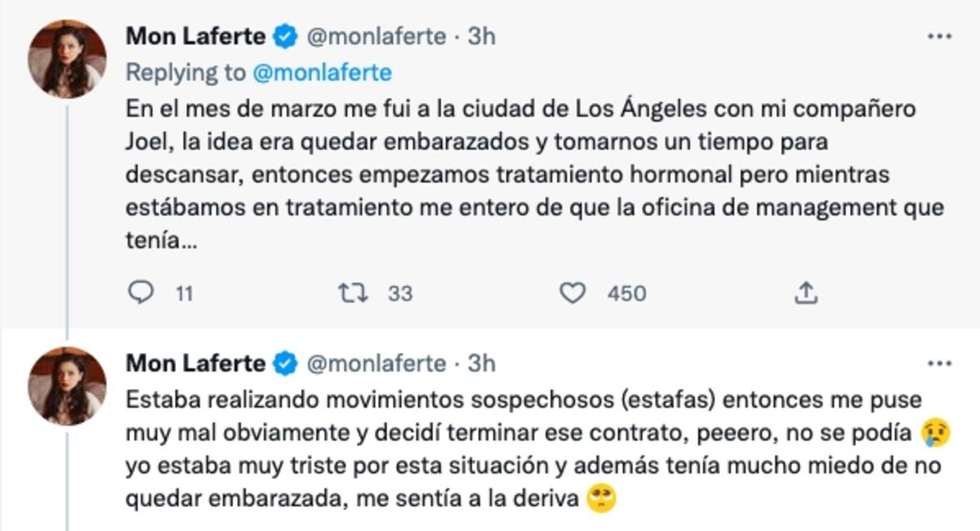Open the profile picture on the first tweet
980x531 pixels.
click(x=67, y=59)
